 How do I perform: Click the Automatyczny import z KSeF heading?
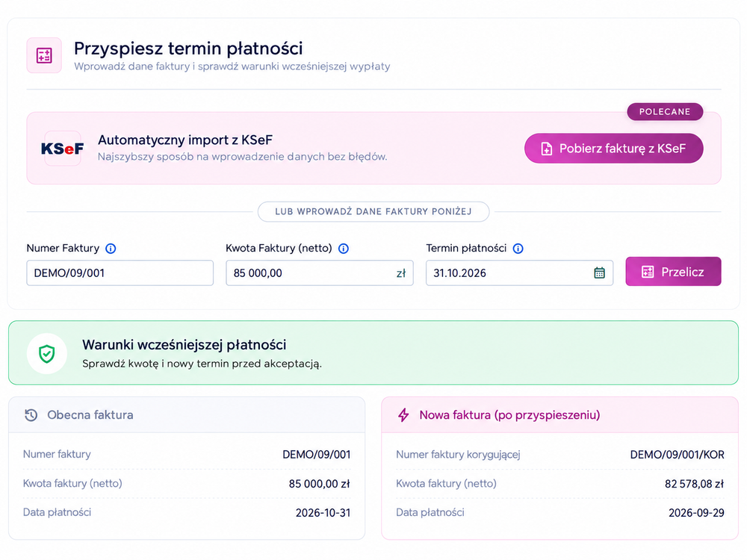(x=185, y=140)
